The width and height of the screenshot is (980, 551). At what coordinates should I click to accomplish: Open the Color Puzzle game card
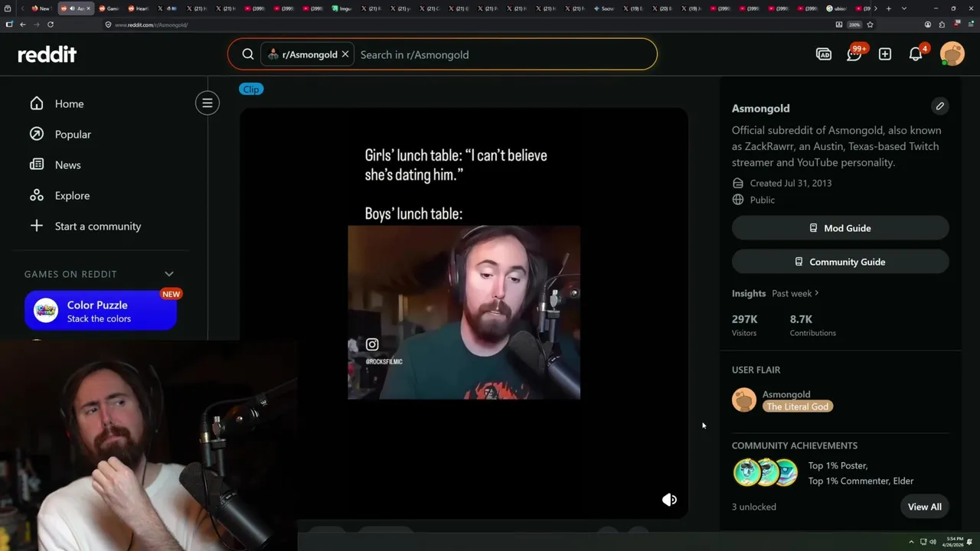point(100,311)
